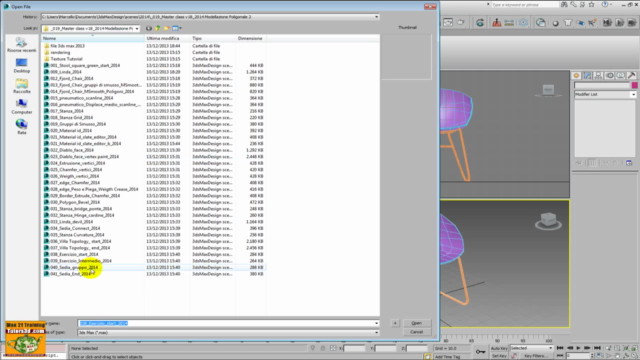Click the keyword search field in 3ds Max

pos(524,4)
